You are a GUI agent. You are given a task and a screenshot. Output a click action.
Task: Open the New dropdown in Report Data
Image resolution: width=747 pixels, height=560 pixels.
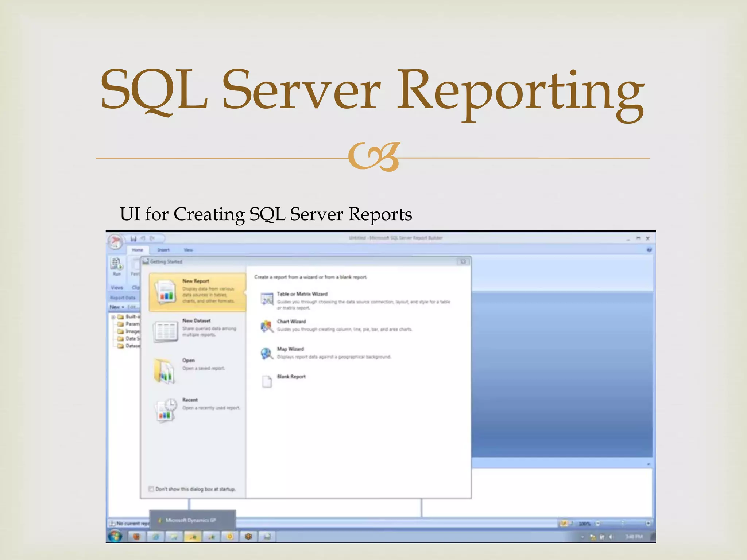pos(117,307)
